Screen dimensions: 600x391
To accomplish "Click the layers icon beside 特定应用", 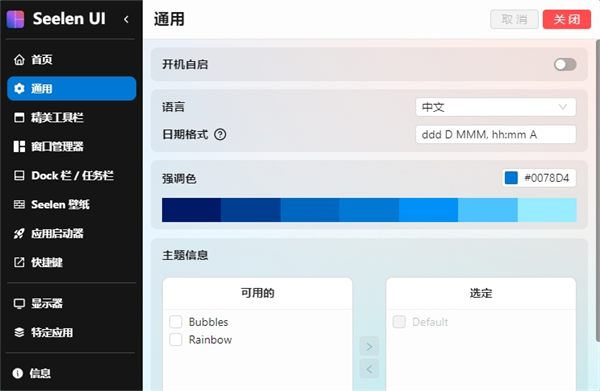I will click(19, 332).
